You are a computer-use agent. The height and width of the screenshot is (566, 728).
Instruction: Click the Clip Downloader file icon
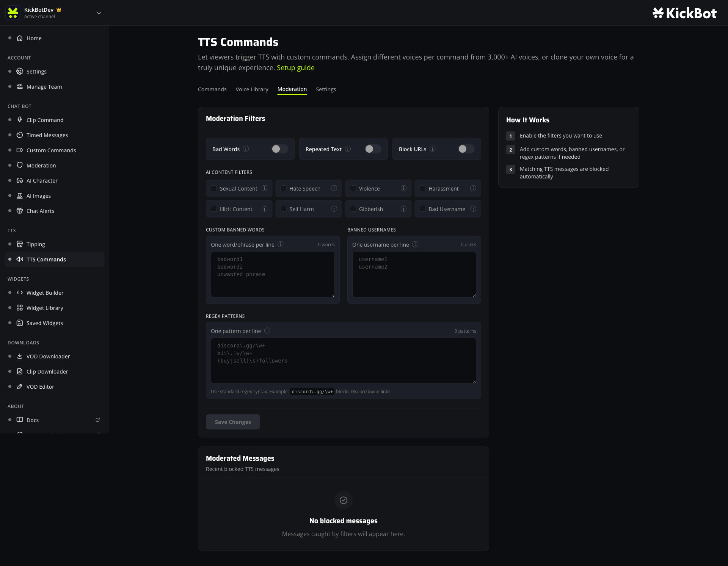tap(20, 372)
